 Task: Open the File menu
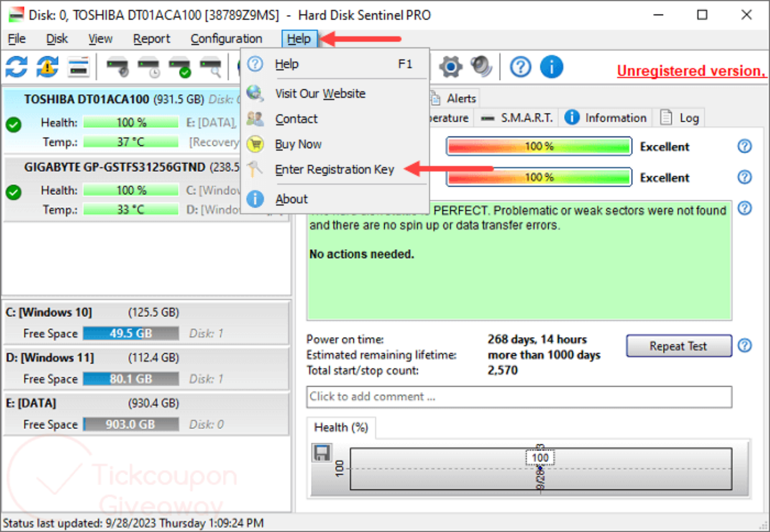(x=17, y=39)
